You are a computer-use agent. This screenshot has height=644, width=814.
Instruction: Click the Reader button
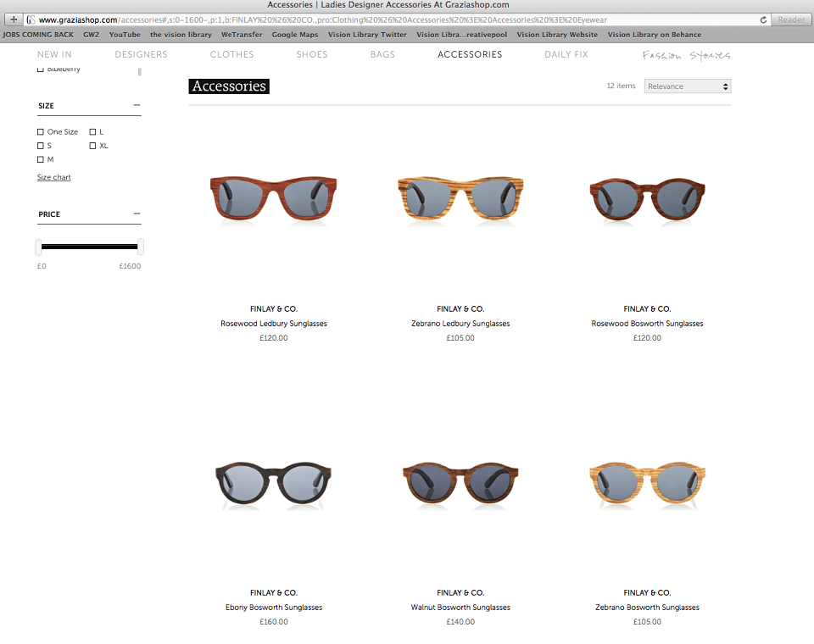click(x=791, y=19)
